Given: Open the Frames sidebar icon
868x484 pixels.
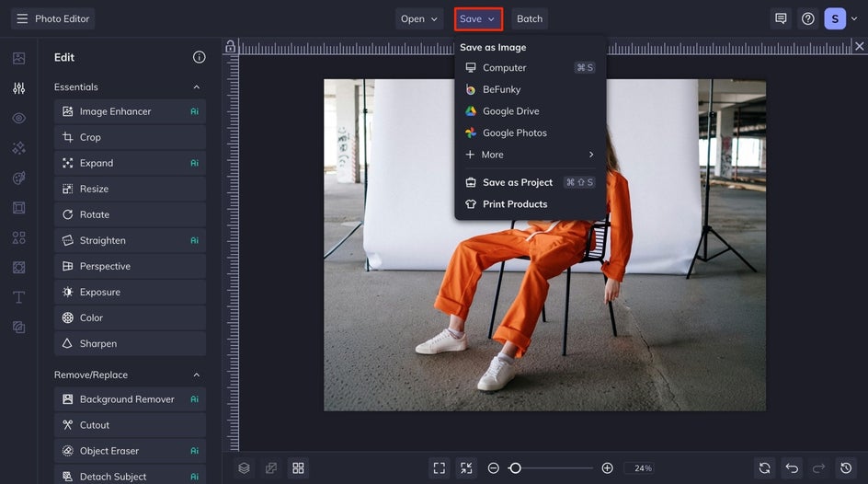Looking at the screenshot, I should point(18,208).
